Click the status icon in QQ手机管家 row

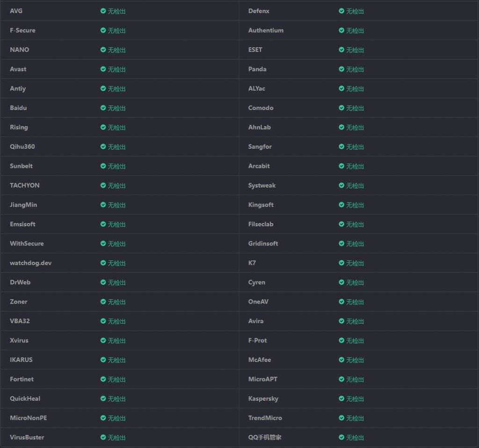[341, 437]
